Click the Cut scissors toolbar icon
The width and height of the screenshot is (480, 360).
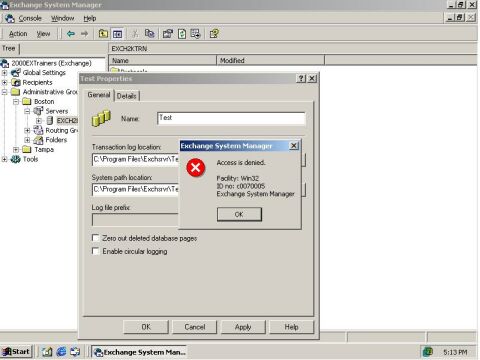point(135,34)
